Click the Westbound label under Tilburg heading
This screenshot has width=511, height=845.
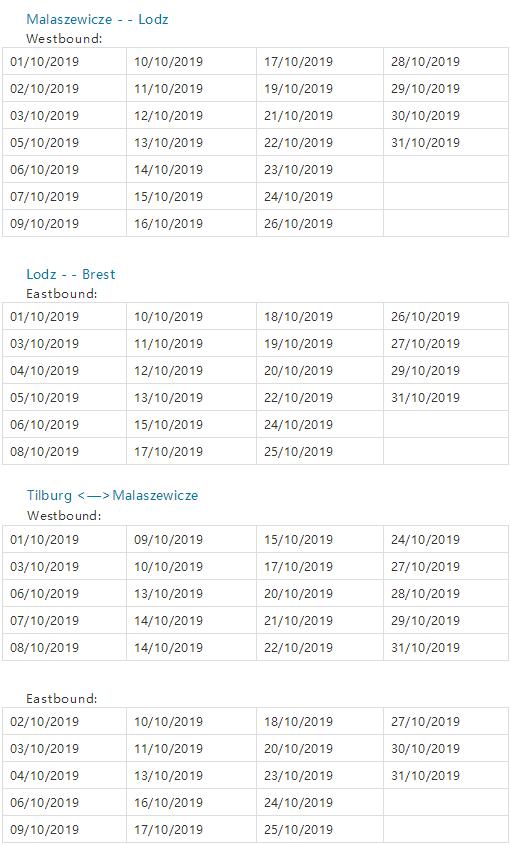click(x=64, y=516)
